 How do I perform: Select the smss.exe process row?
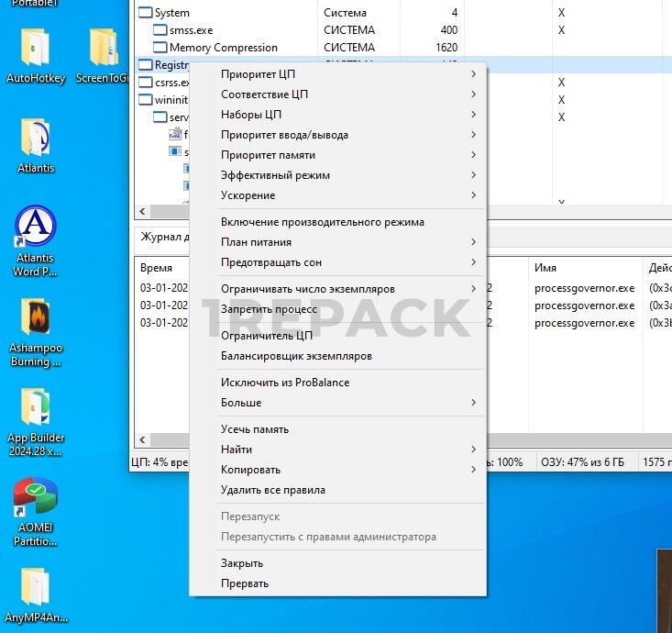pyautogui.click(x=190, y=30)
